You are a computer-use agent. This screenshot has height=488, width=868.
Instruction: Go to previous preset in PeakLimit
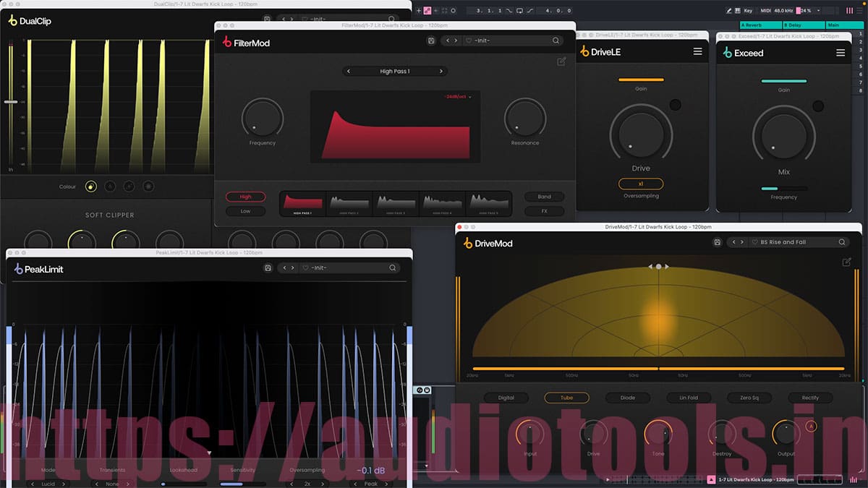tap(284, 267)
